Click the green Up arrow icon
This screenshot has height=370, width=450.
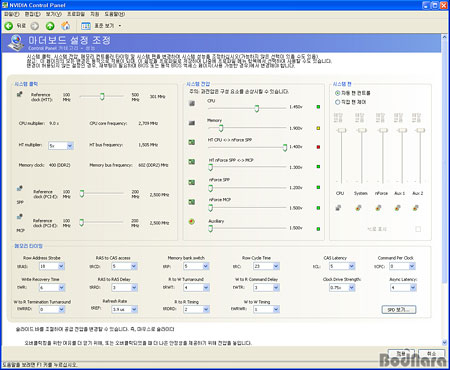click(50, 26)
